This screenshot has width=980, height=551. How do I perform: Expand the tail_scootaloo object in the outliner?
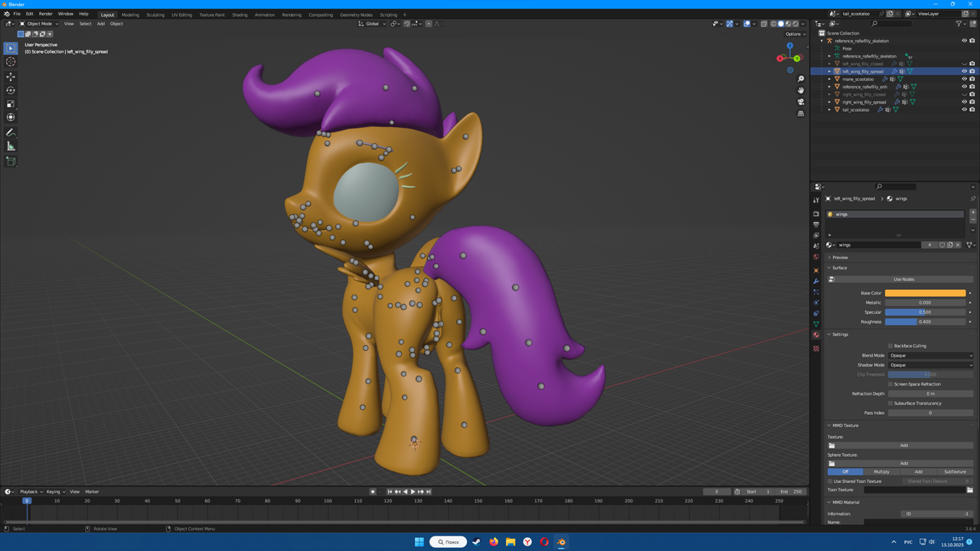829,109
